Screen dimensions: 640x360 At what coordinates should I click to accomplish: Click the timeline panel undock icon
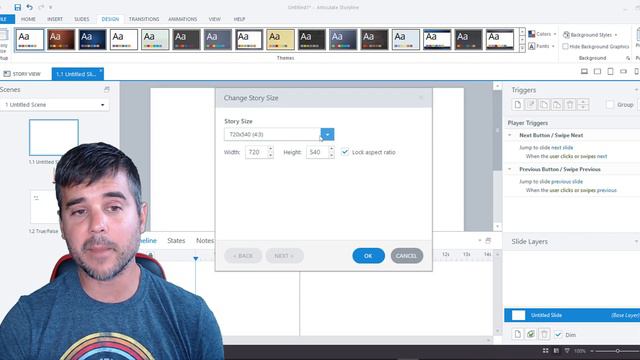(x=488, y=240)
